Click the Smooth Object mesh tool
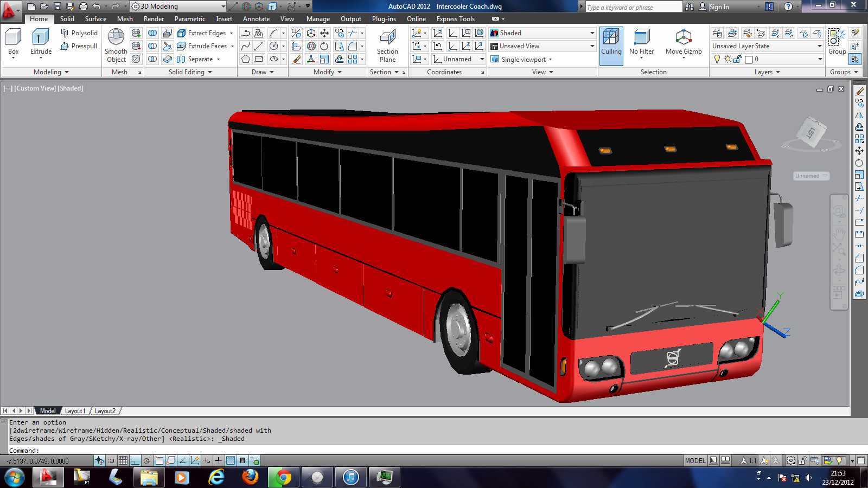This screenshot has height=488, width=868. click(116, 46)
